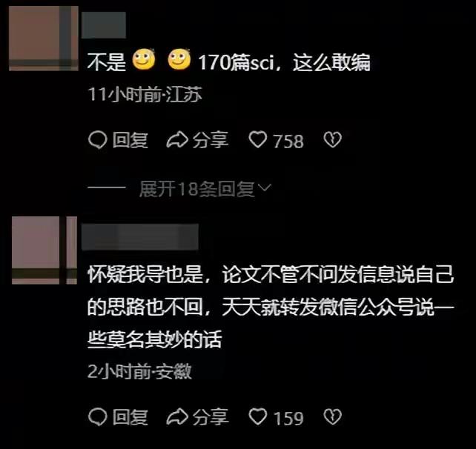Click the reply bubble icon on the 170篇sci comment

(x=97, y=140)
